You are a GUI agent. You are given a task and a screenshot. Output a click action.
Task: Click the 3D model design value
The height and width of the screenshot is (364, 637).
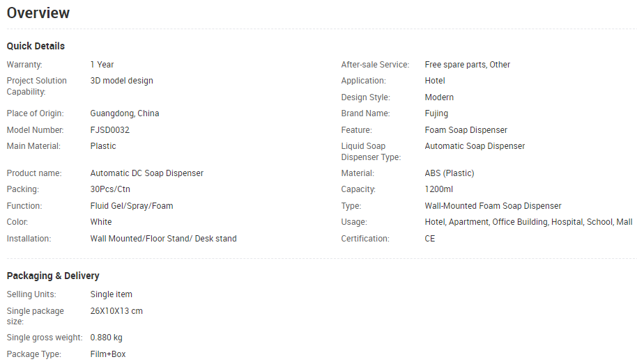[121, 81]
